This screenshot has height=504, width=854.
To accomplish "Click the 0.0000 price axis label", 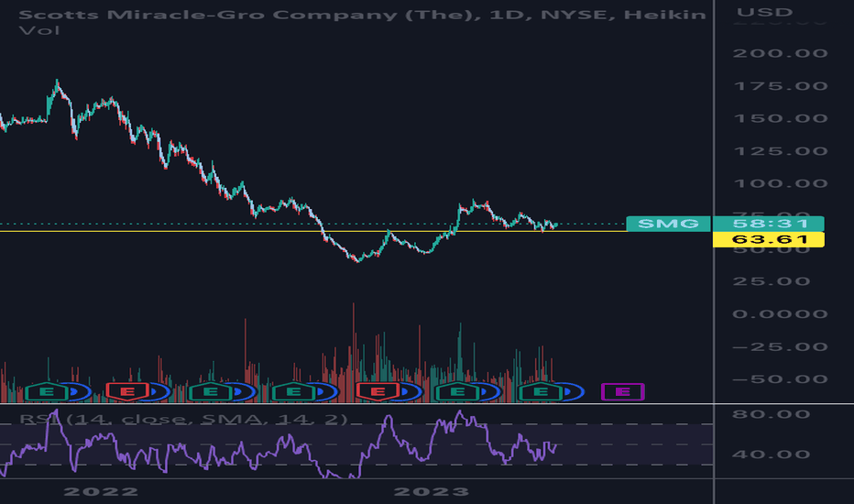I will click(780, 313).
